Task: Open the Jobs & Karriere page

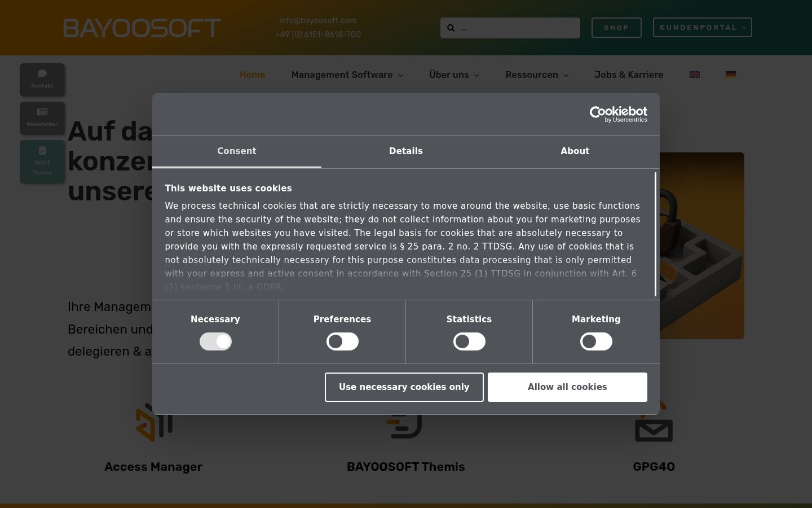Action: click(x=629, y=75)
